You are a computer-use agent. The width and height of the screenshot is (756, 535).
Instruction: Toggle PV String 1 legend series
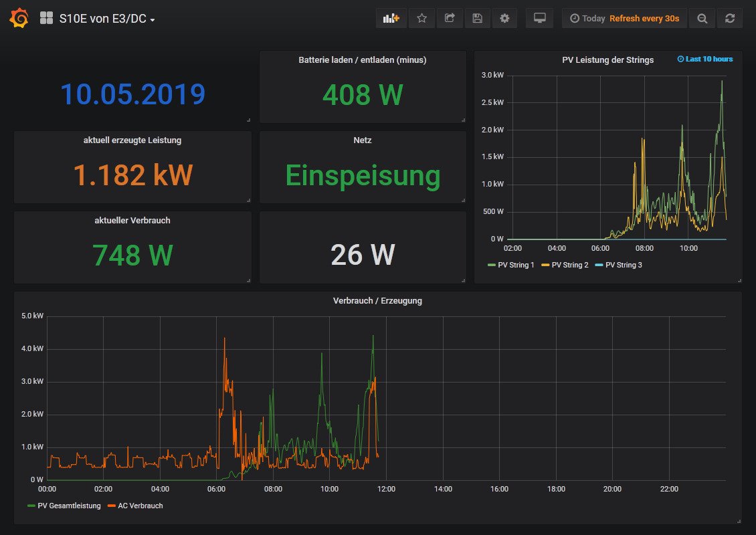(516, 265)
